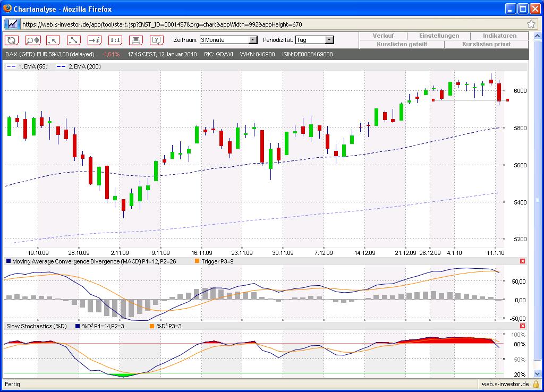Screen dimensions: 544x392
Task: Select the zoom magnifier tool
Action: (x=32, y=40)
